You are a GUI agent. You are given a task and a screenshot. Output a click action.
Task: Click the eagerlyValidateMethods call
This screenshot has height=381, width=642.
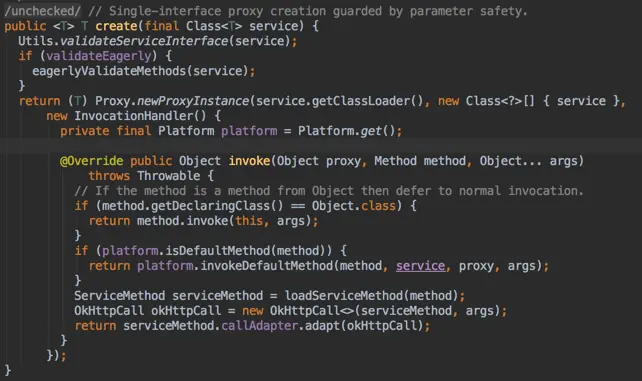109,71
